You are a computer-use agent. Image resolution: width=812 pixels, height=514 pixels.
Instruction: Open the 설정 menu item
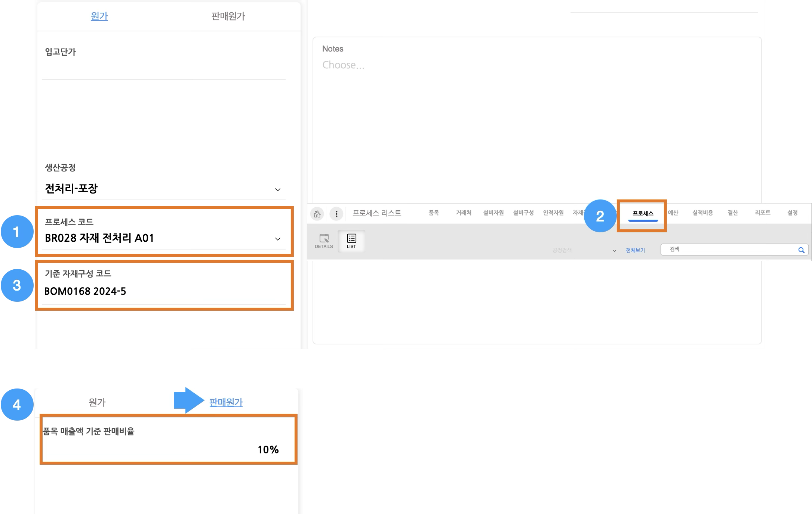[793, 213]
